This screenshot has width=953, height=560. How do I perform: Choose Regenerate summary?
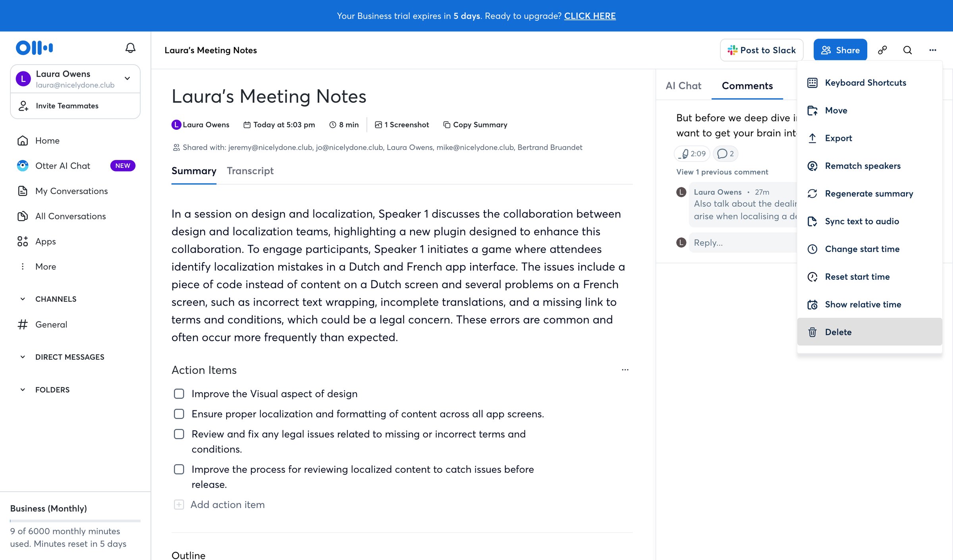870,194
